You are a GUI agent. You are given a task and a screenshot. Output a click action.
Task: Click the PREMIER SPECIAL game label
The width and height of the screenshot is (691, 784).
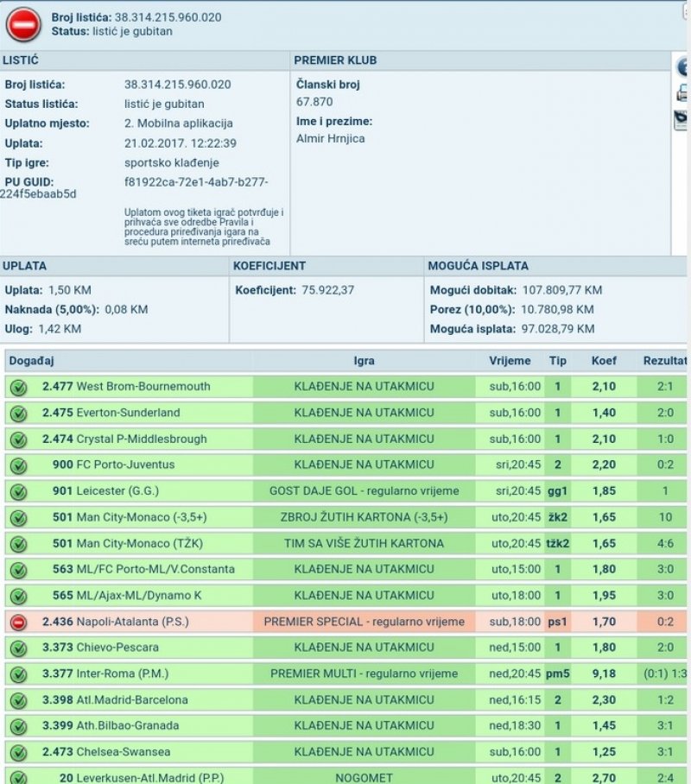coord(364,622)
